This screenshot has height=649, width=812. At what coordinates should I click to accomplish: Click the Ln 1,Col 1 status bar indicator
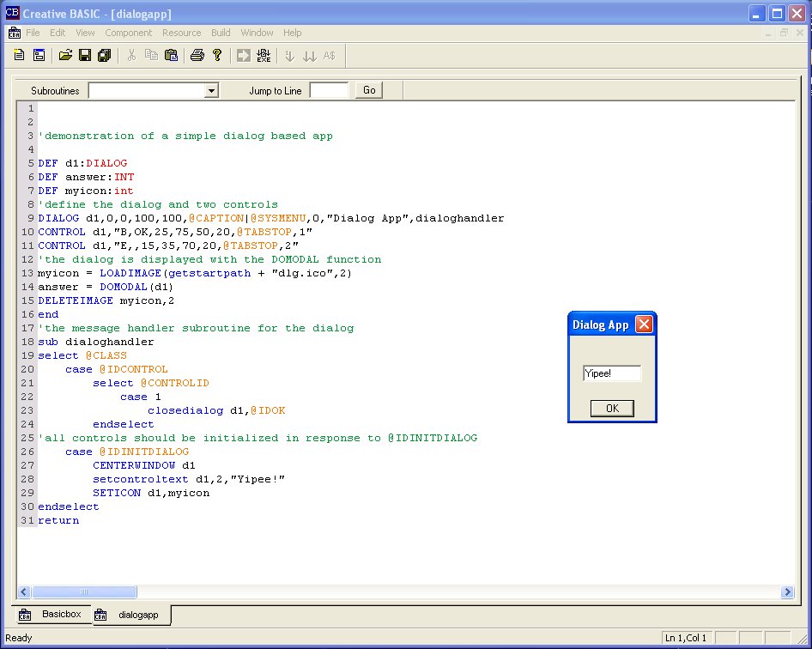(x=686, y=638)
